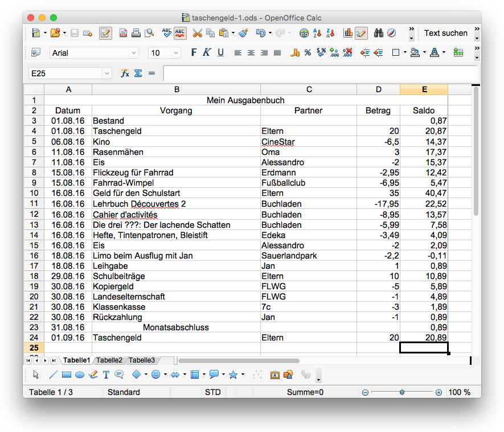This screenshot has height=432, width=504.
Task: Open Basic Shapes diamond dropdown arrow
Action: (x=146, y=374)
